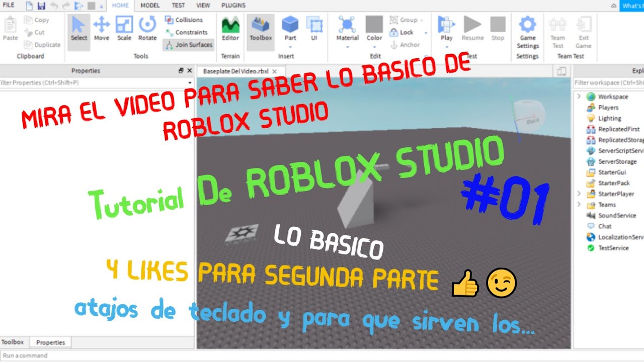Toggle Collisions in the Tools group
The height and width of the screenshot is (362, 644).
pyautogui.click(x=183, y=20)
